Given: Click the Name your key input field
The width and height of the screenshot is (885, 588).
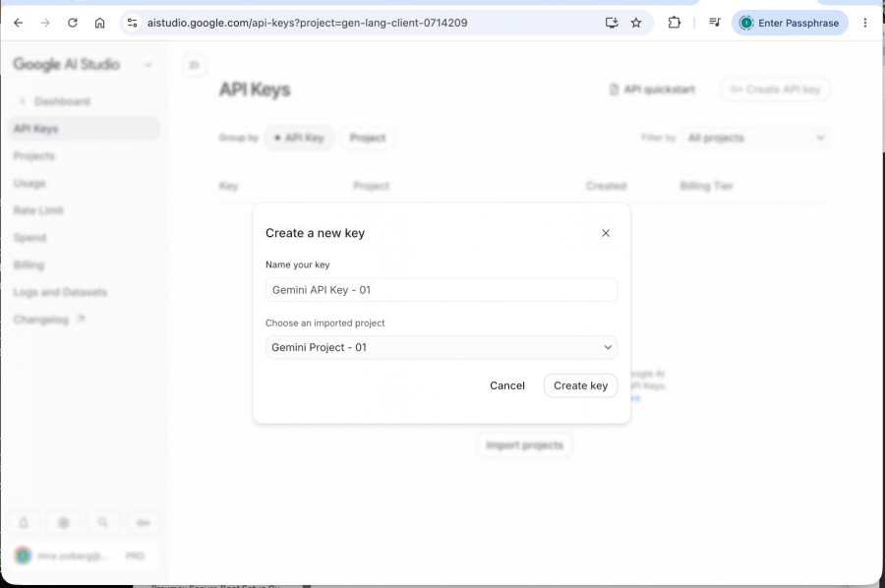Looking at the screenshot, I should pyautogui.click(x=442, y=289).
